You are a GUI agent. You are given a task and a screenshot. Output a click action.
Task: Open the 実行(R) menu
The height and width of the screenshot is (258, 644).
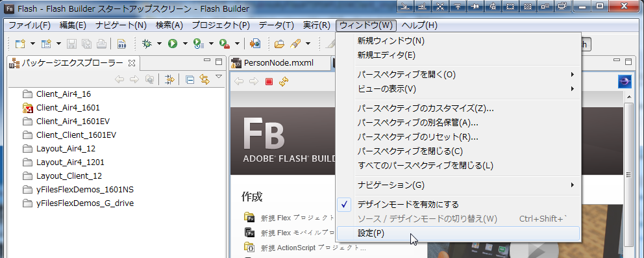tap(316, 25)
